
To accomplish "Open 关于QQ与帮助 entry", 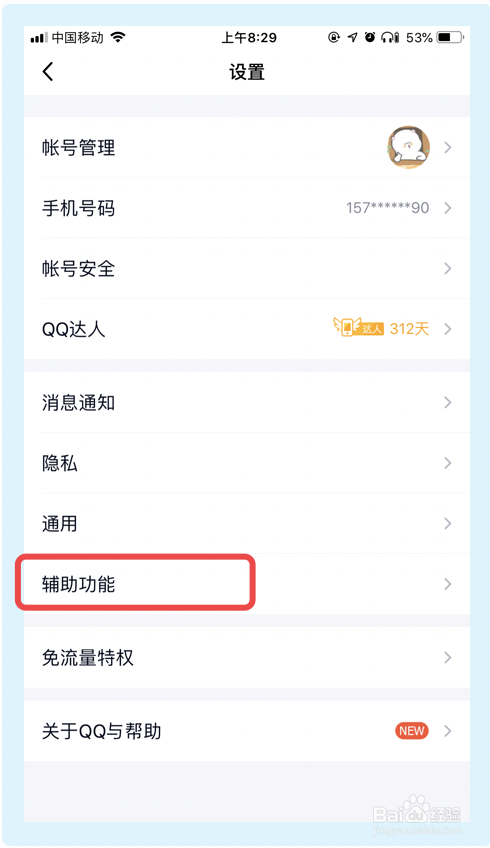I will point(247,731).
